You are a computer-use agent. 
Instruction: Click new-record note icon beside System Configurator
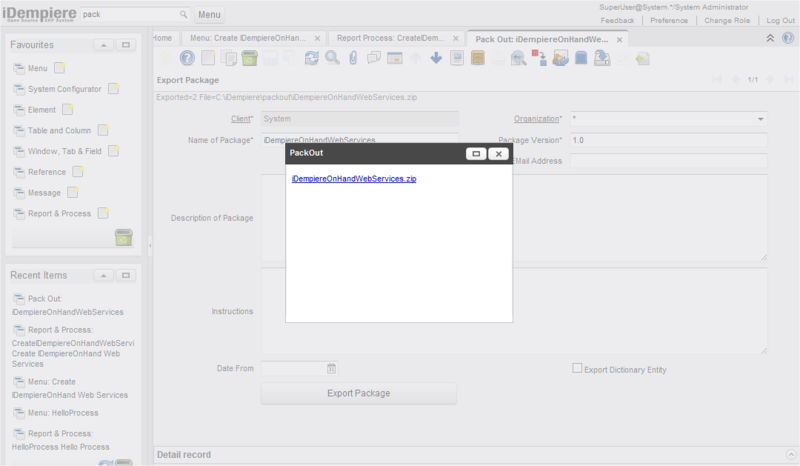pyautogui.click(x=113, y=89)
